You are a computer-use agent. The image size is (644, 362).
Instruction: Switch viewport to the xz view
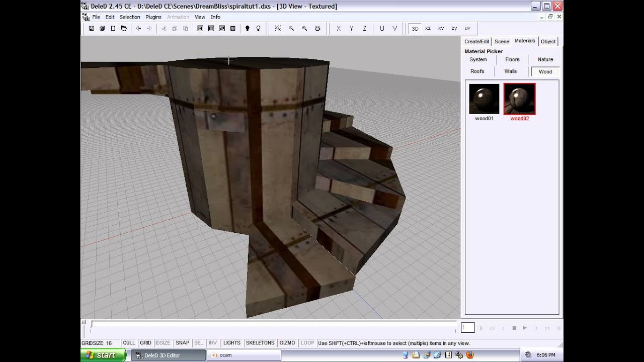pyautogui.click(x=428, y=29)
